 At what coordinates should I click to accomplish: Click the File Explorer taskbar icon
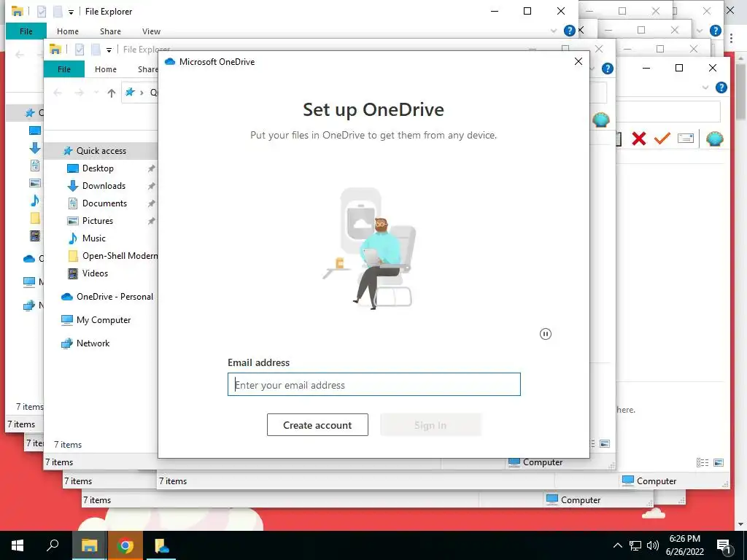tap(89, 545)
